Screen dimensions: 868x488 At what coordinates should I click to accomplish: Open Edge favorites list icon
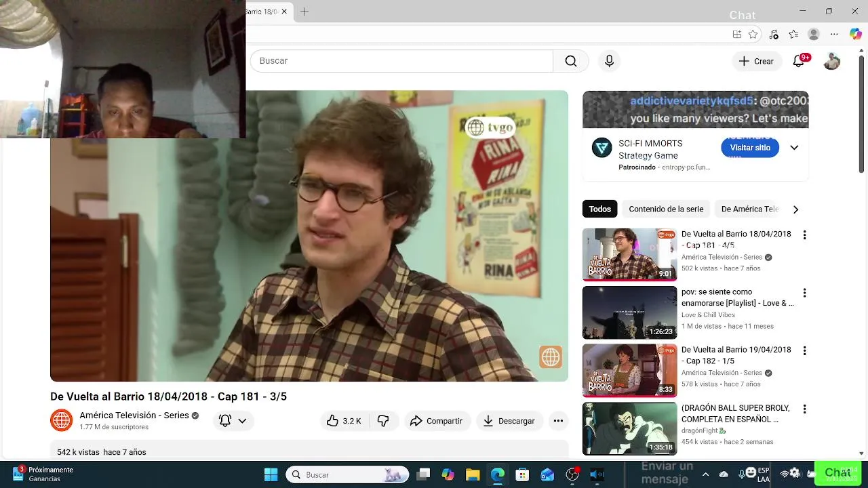[794, 35]
